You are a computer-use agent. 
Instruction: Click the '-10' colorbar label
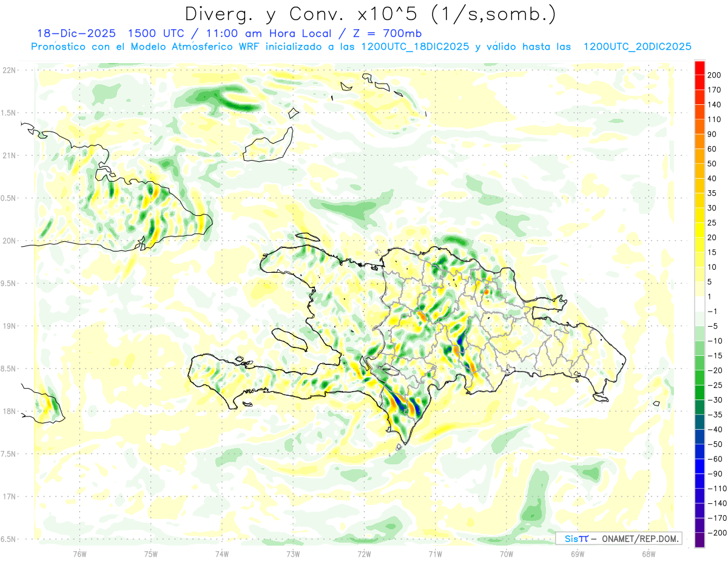click(716, 341)
